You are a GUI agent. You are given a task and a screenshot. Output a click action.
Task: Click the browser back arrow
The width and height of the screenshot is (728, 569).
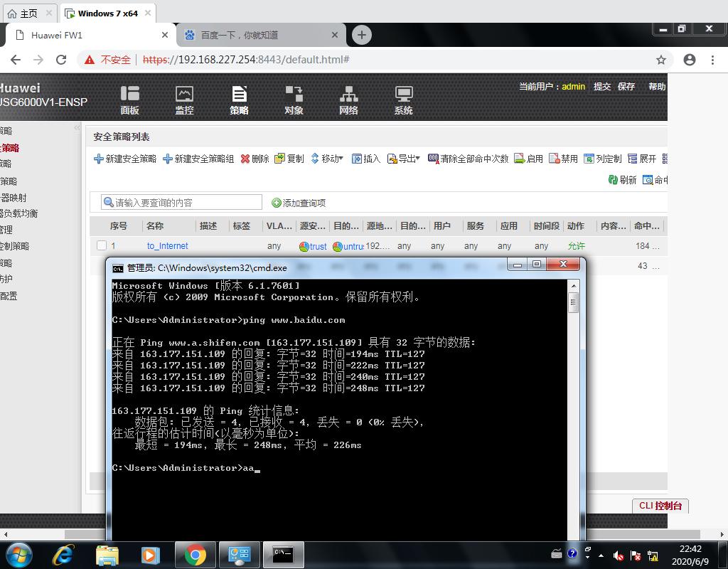pos(16,60)
